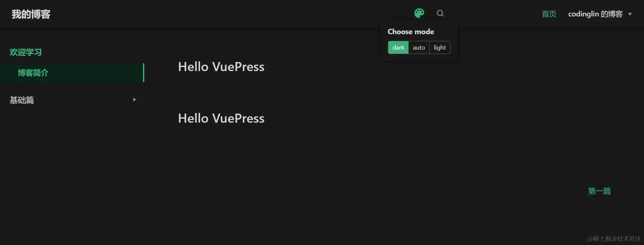Select the auto mode option
This screenshot has height=245, width=644.
click(419, 48)
